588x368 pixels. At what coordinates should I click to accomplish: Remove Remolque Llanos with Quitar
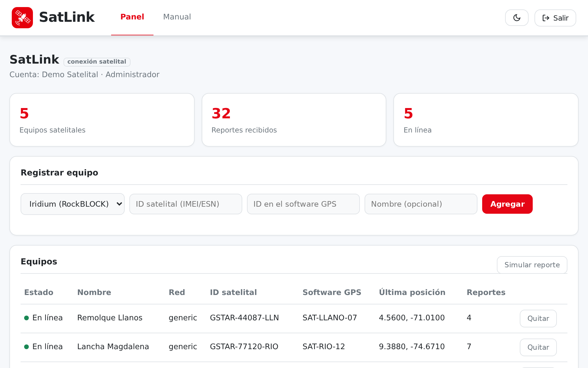click(538, 318)
